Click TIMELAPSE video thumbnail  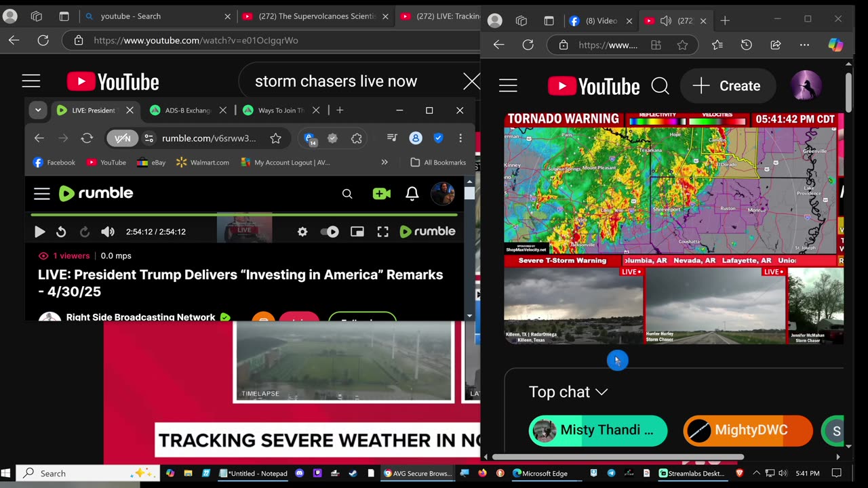pos(344,361)
